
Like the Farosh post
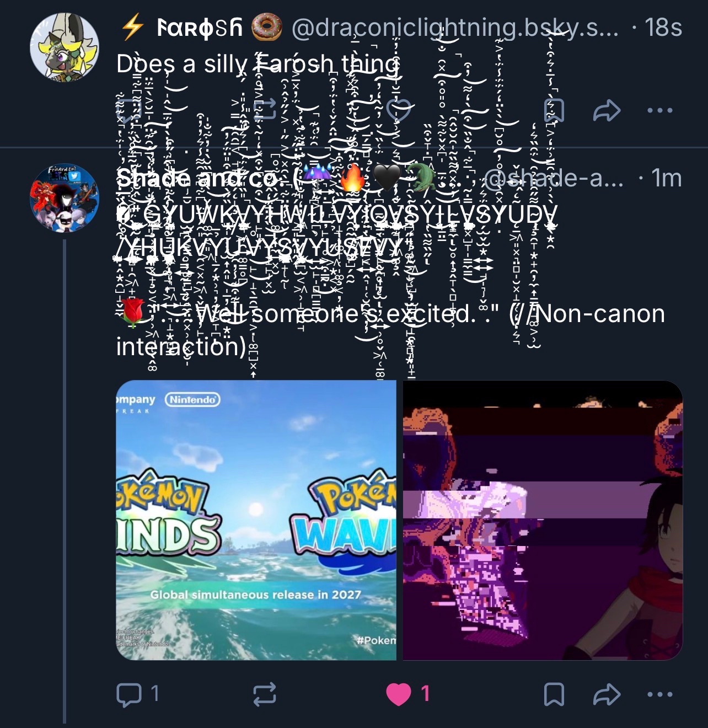pos(399,110)
